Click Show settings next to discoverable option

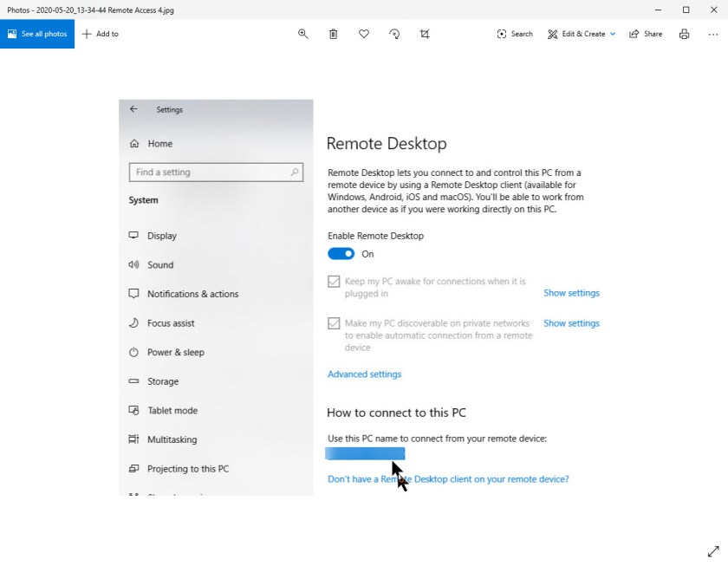coord(571,322)
